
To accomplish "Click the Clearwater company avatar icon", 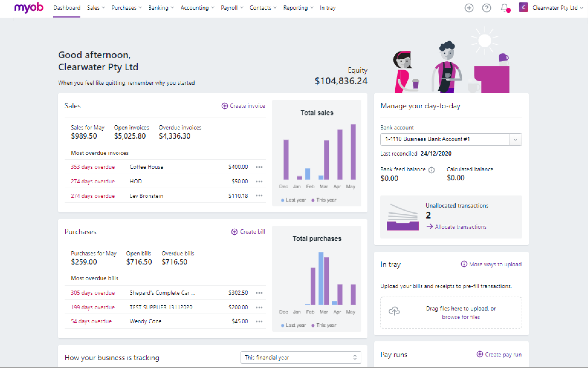I will pyautogui.click(x=523, y=8).
